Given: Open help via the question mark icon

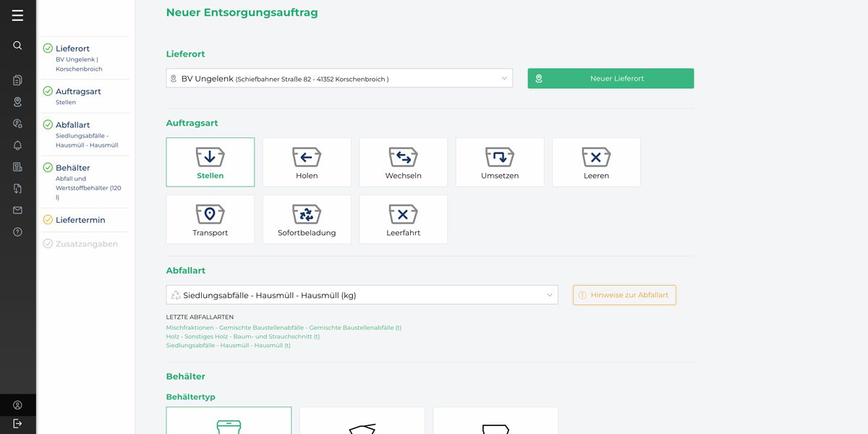Looking at the screenshot, I should click(17, 232).
